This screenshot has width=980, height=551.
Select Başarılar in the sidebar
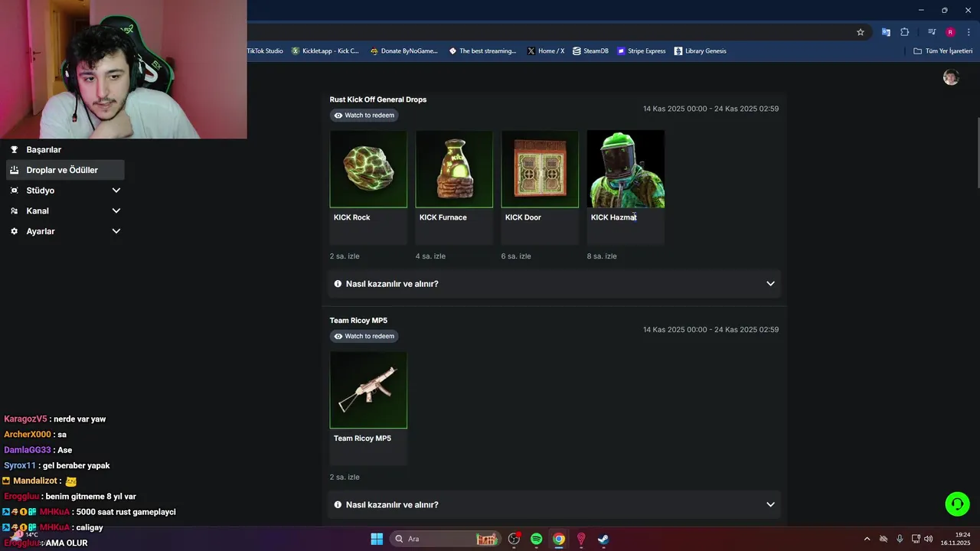(44, 150)
